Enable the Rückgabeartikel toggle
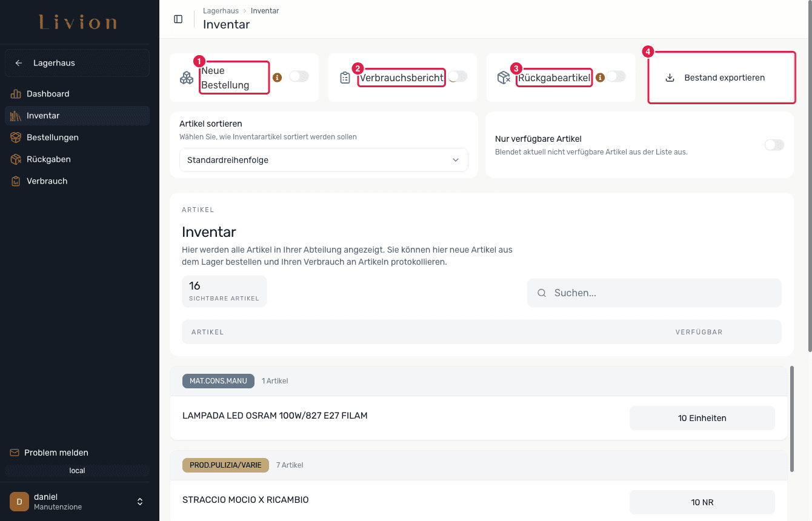This screenshot has height=521, width=812. 616,76
